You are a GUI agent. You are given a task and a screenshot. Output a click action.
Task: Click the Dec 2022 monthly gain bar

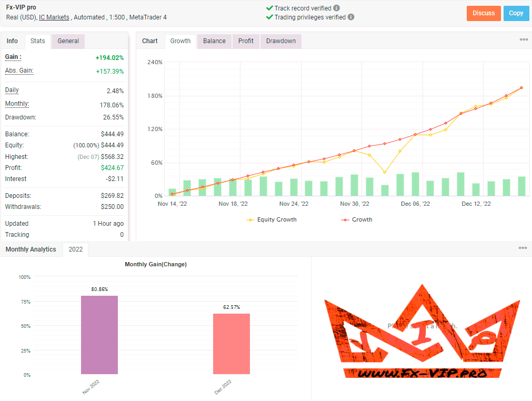232,344
